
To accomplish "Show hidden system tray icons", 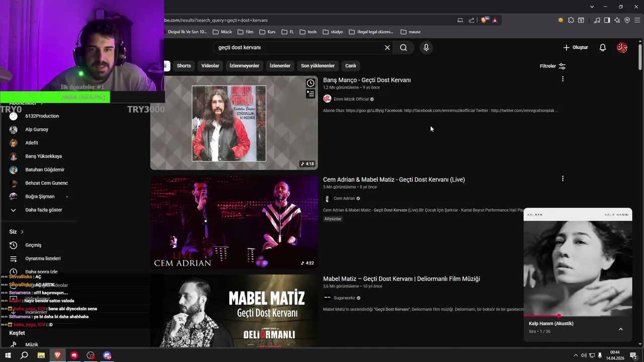I will coord(576,355).
